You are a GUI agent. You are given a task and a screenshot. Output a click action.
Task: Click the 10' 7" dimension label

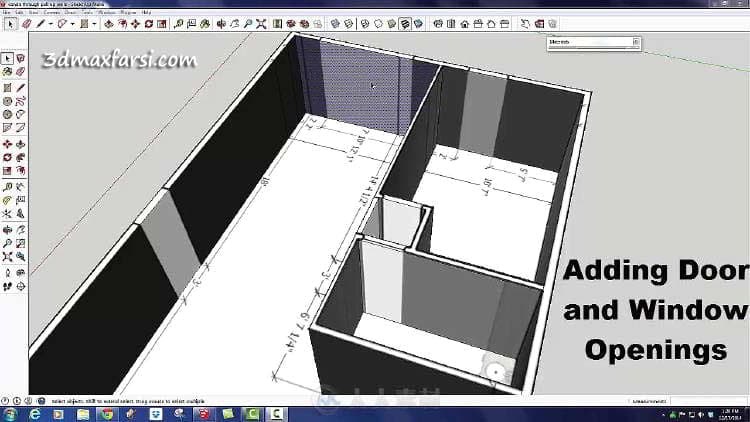(x=487, y=187)
